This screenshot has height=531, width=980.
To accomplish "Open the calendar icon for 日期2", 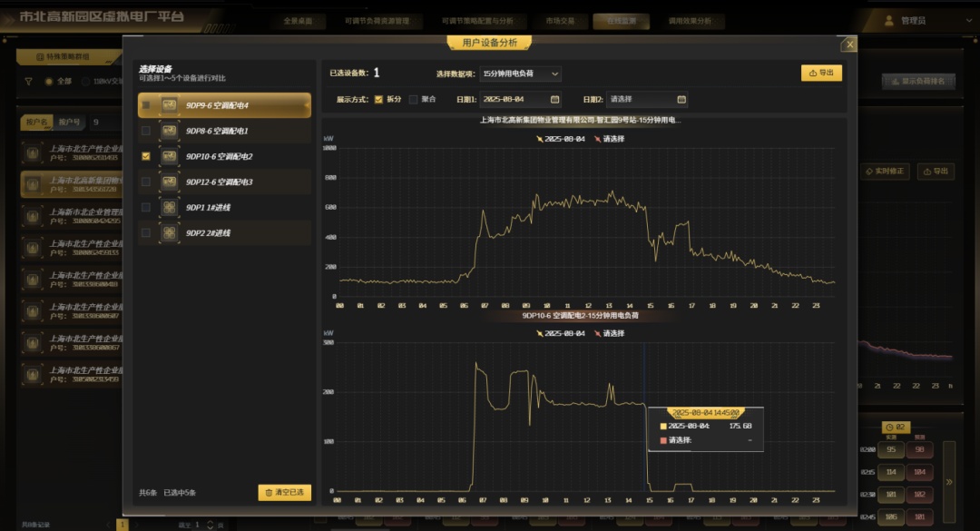I will pos(681,100).
